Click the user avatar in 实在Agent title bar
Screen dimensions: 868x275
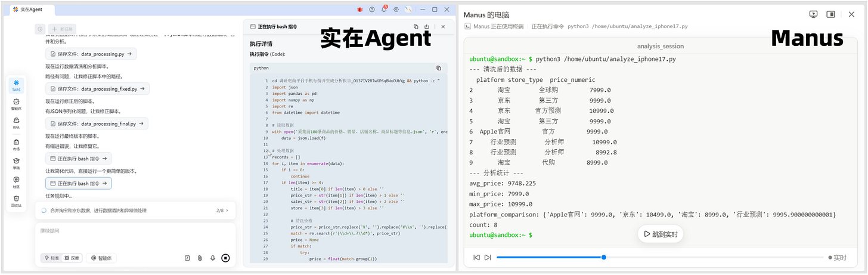coord(408,10)
